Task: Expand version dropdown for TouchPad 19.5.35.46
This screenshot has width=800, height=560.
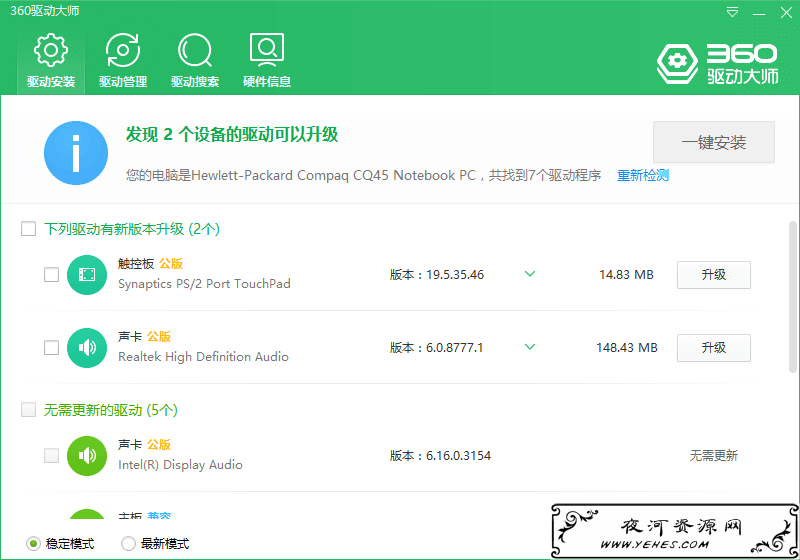Action: coord(530,274)
